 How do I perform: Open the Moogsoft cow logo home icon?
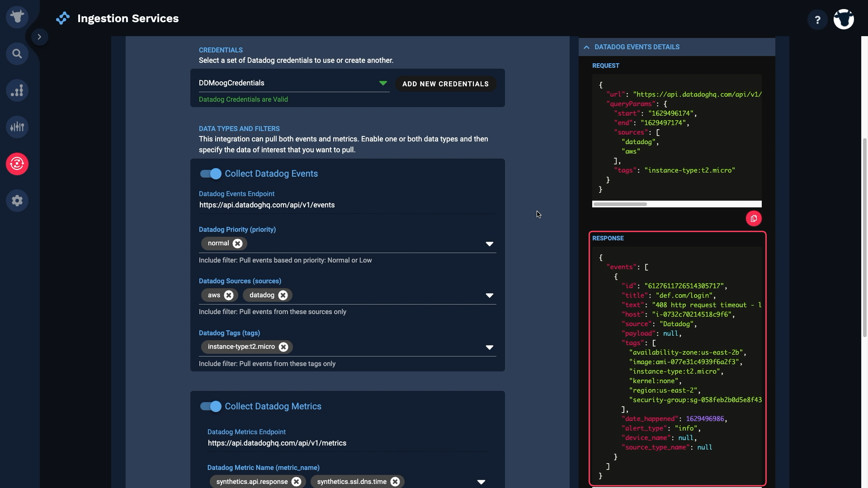17,17
